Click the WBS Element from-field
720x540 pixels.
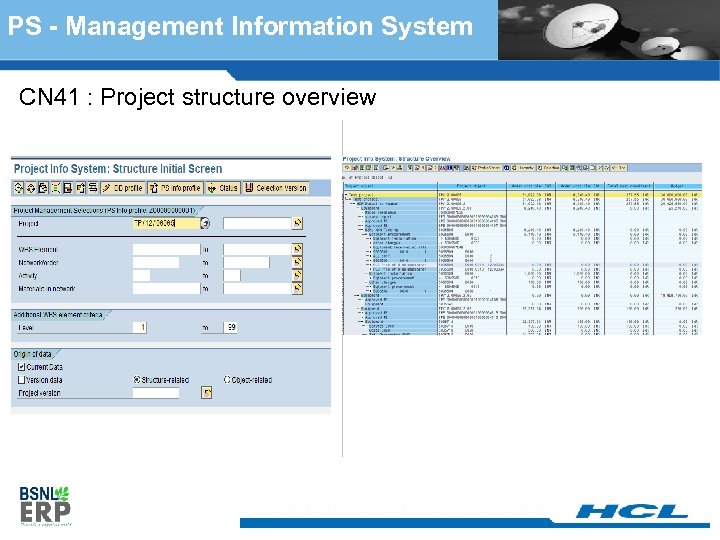(x=166, y=249)
